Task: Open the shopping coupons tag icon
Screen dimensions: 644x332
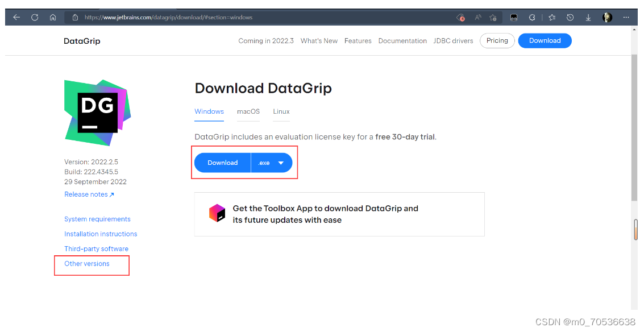Action: coord(460,18)
